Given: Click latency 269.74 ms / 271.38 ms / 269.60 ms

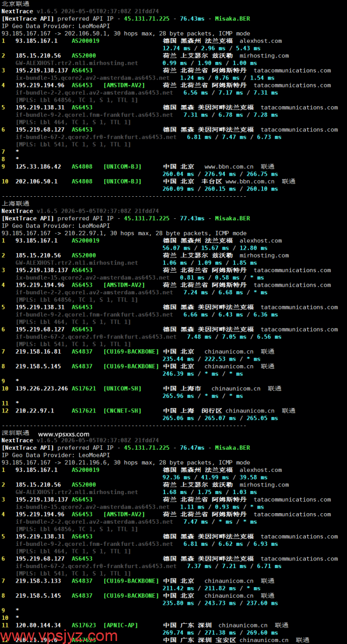Looking at the screenshot, I should pyautogui.click(x=220, y=633).
